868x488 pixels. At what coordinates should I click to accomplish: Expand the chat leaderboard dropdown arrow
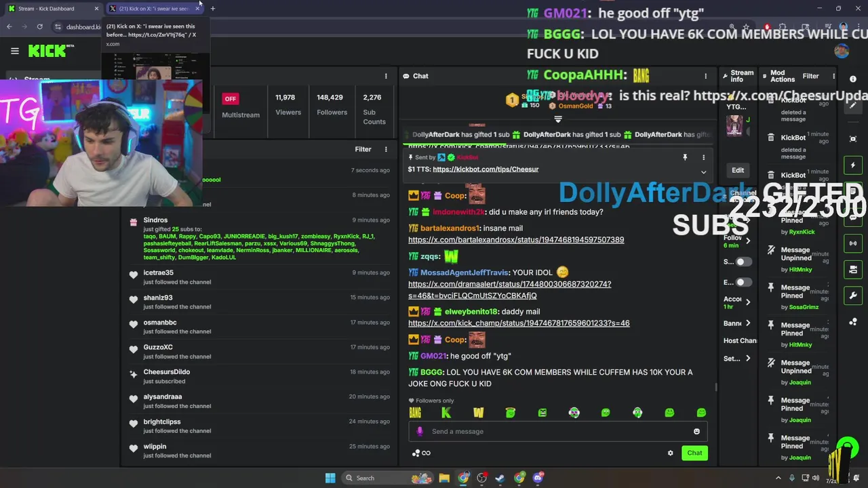(558, 119)
